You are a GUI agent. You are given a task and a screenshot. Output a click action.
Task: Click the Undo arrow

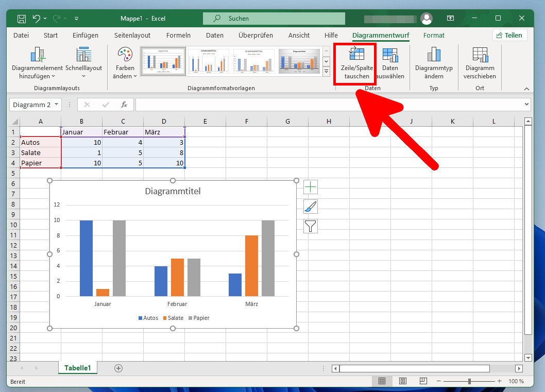tap(37, 18)
